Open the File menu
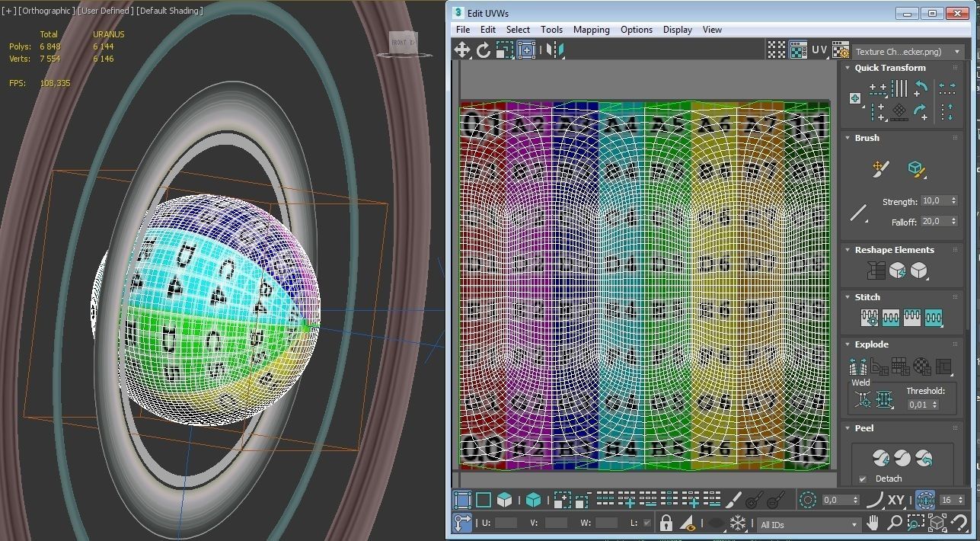The height and width of the screenshot is (541, 980). 463,30
